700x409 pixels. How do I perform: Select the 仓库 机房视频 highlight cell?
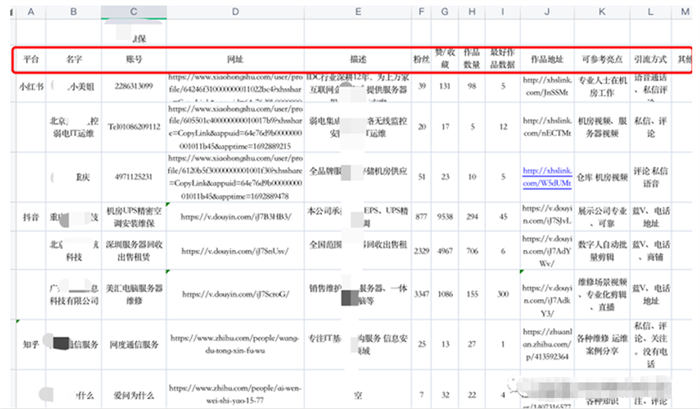coord(602,177)
